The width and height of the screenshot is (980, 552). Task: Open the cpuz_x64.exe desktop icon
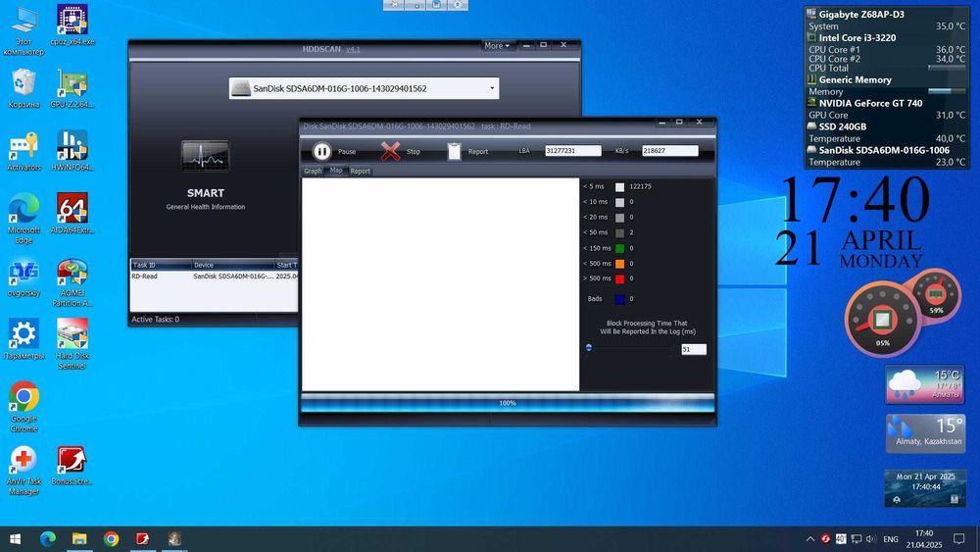[73, 26]
